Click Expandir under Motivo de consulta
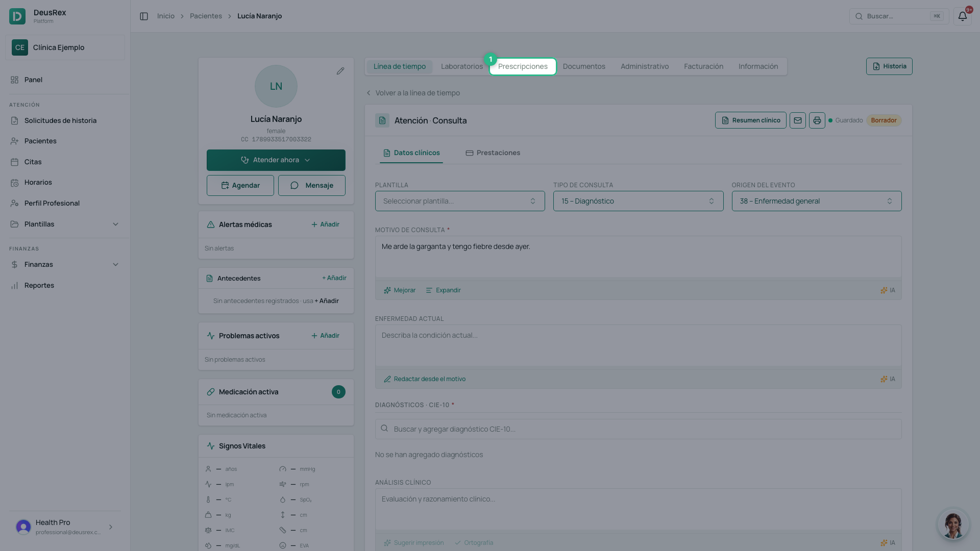 point(443,290)
